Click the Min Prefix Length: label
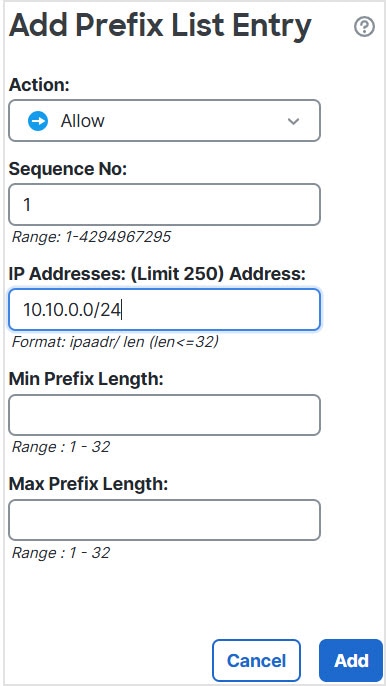The height and width of the screenshot is (686, 386). tap(86, 379)
